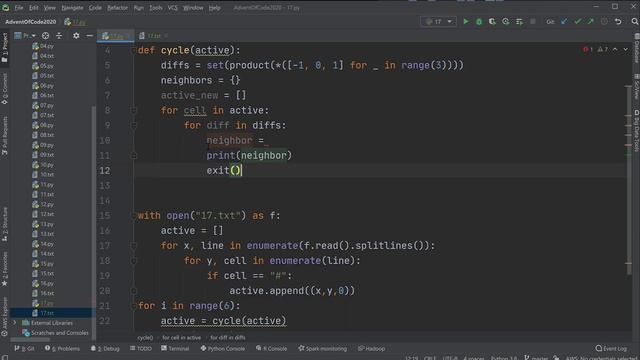This screenshot has height=360, width=640.
Task: Click the grey stop button
Action: (x=533, y=22)
